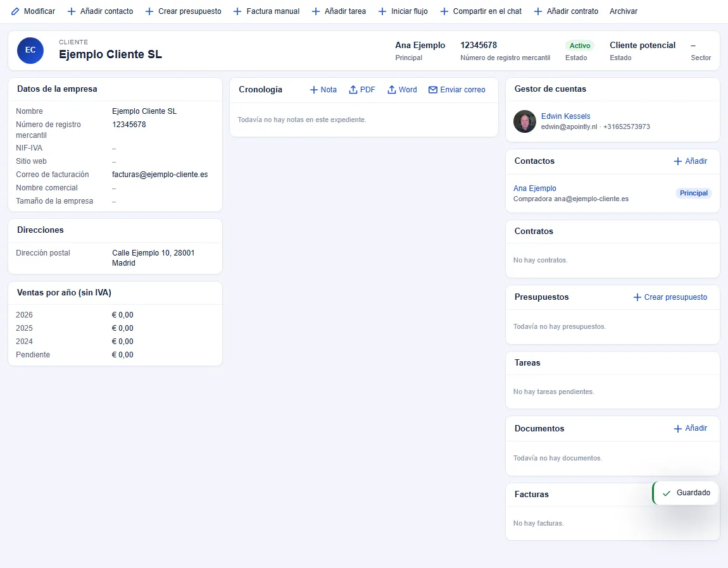Viewport: 728px width, 568px height.
Task: Click the Word export label in Cronología
Action: point(408,90)
